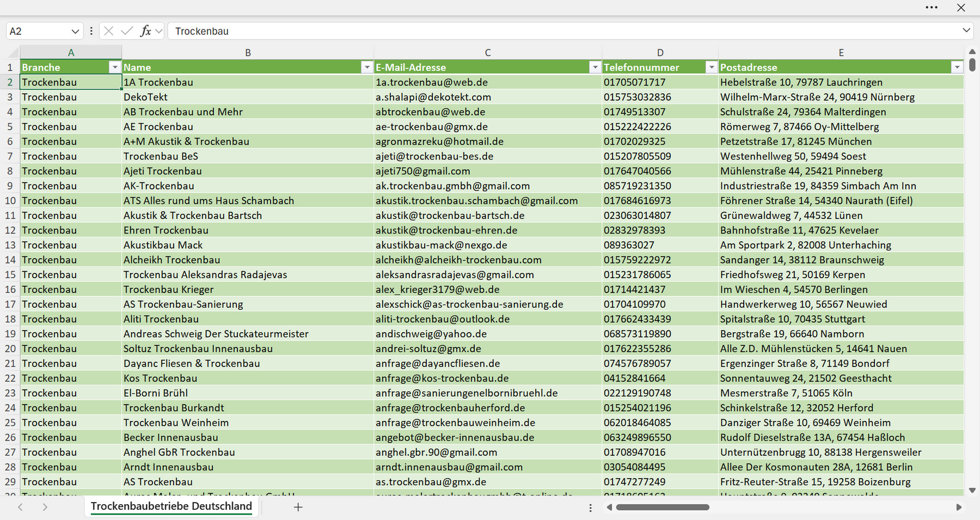Select name Trockenbau Weinheim
Screen dimensions: 980x520
pyautogui.click(x=248, y=423)
